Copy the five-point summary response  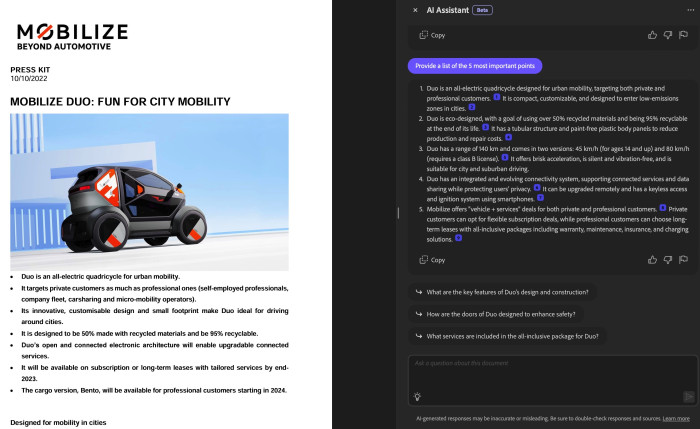[432, 260]
